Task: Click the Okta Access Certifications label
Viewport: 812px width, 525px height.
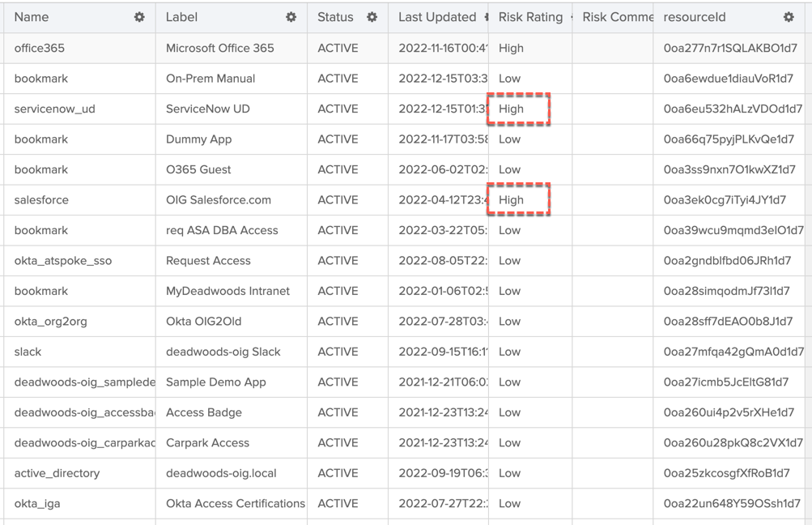Action: pyautogui.click(x=235, y=503)
